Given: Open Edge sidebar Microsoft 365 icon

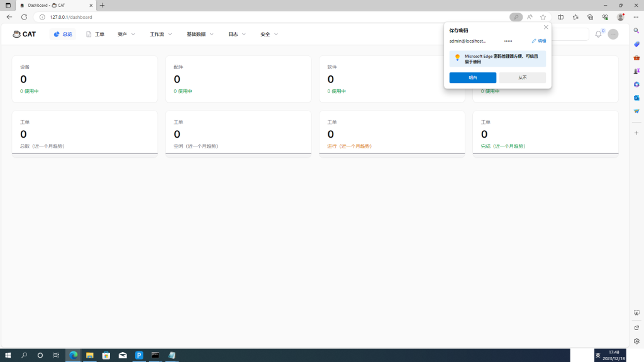Looking at the screenshot, I should (x=636, y=85).
